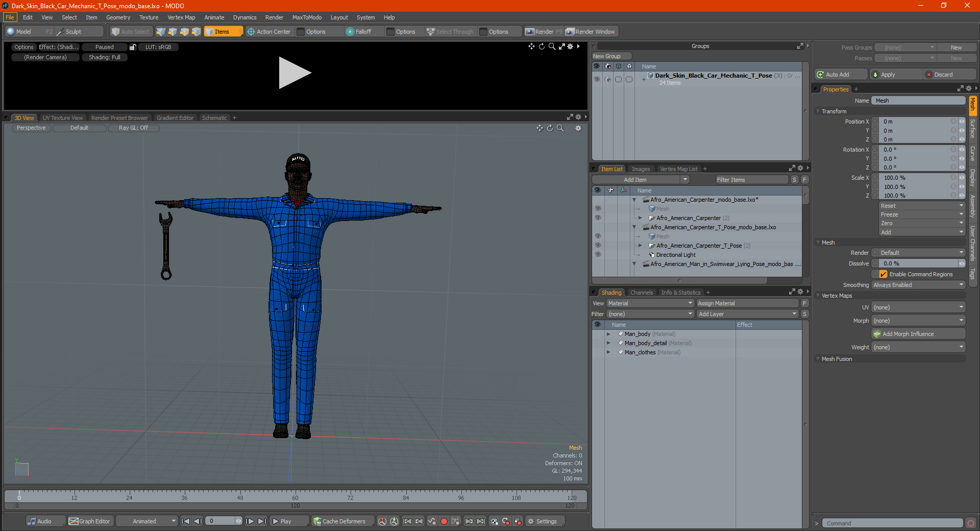This screenshot has width=980, height=531.
Task: Toggle visibility of Afro_American_Carpenter_T_Pose item
Action: click(x=598, y=246)
